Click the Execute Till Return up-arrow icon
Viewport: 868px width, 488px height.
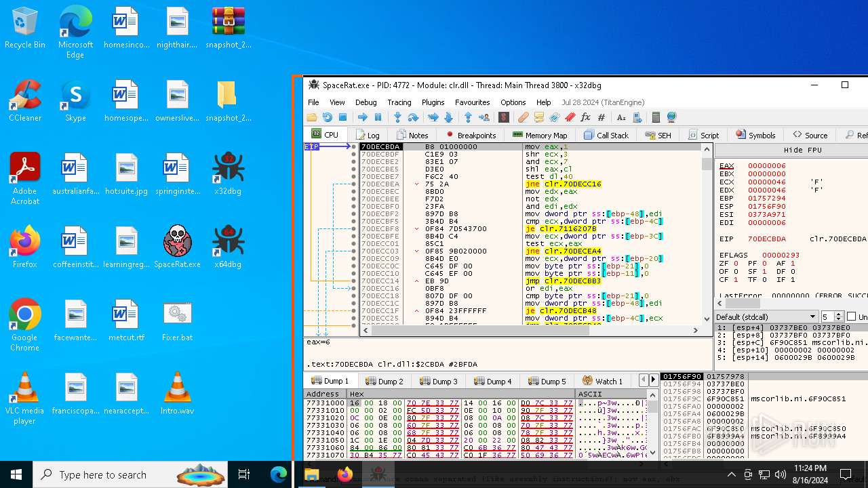coord(468,117)
